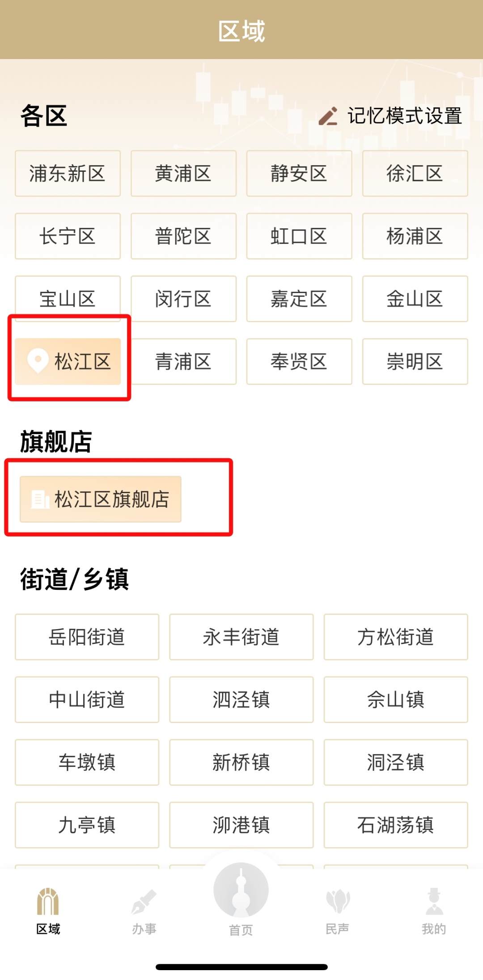Choose 静安区 district option
The width and height of the screenshot is (483, 980).
pyautogui.click(x=299, y=174)
